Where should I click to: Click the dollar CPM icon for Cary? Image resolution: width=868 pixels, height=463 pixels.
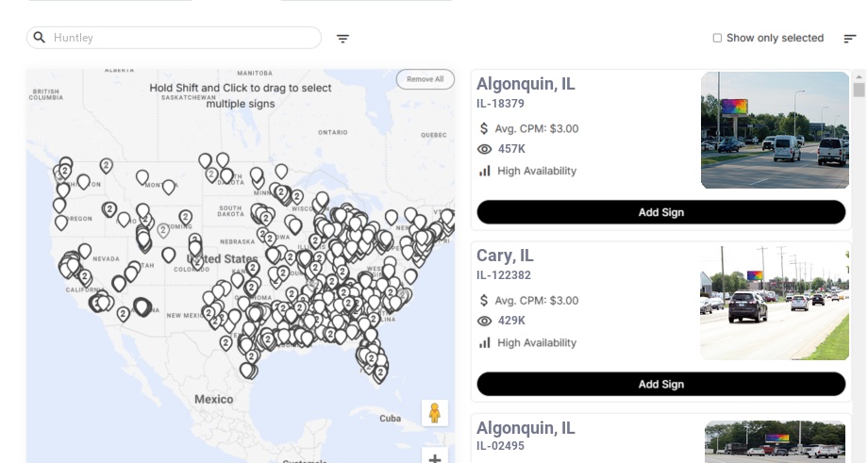(x=485, y=301)
